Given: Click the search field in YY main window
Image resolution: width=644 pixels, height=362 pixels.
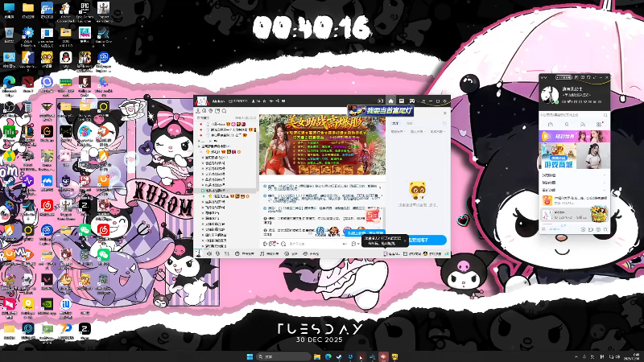Looking at the screenshot, I should [571, 115].
